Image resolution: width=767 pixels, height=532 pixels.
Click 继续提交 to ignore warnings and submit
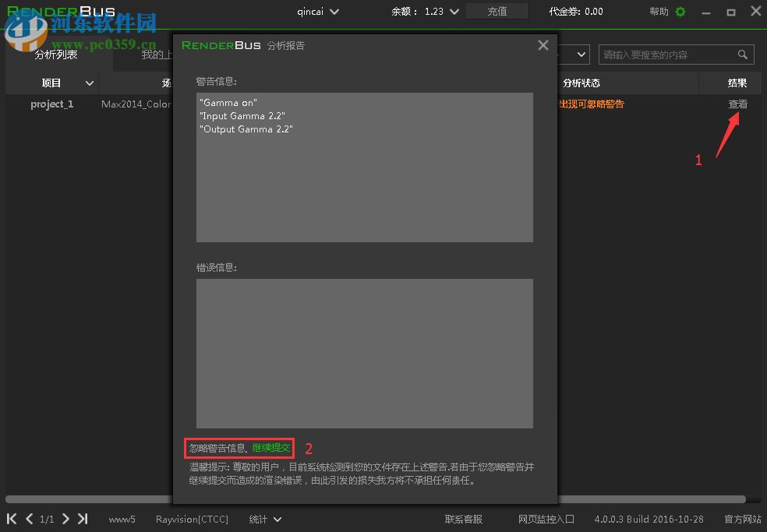tap(270, 448)
